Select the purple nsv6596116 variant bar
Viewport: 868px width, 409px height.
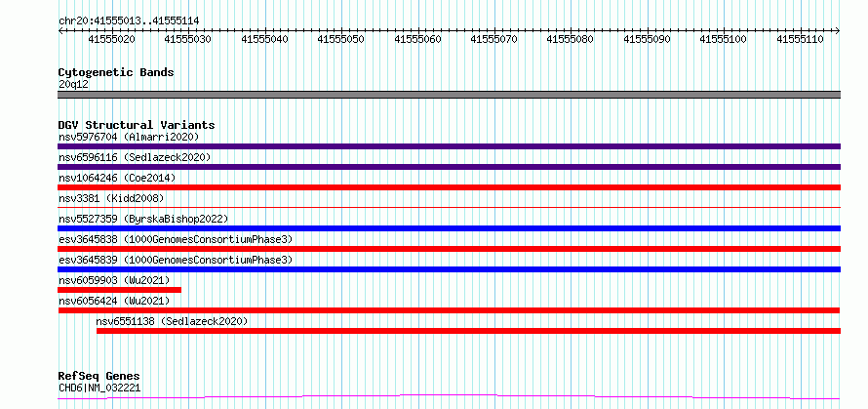pos(449,167)
